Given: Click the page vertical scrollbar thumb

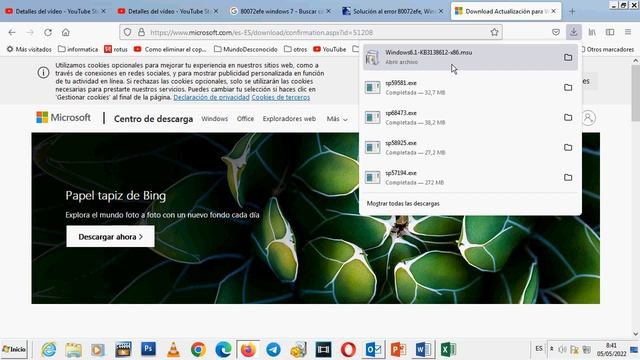Looking at the screenshot, I should point(636,93).
